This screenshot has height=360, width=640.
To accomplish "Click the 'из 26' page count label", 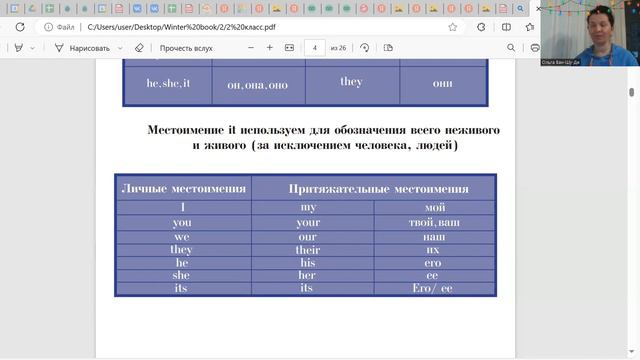I will 338,48.
